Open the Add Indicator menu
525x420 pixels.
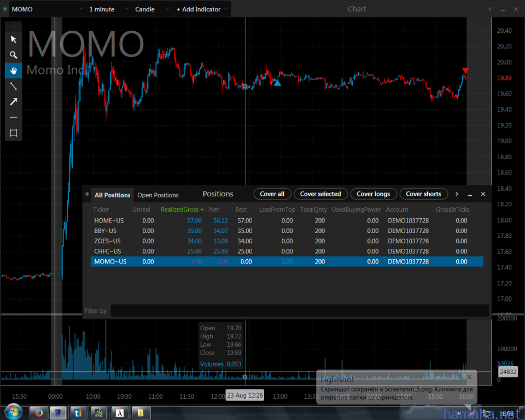[201, 9]
